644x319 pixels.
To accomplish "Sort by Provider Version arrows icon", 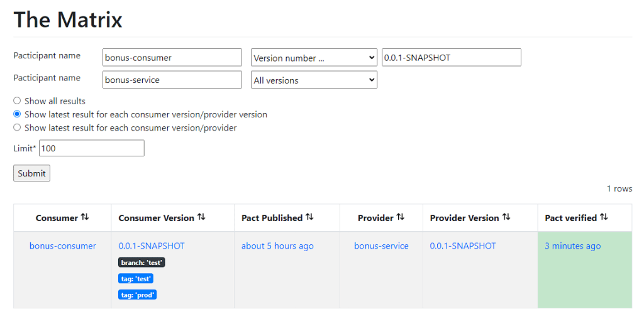I will (x=506, y=217).
